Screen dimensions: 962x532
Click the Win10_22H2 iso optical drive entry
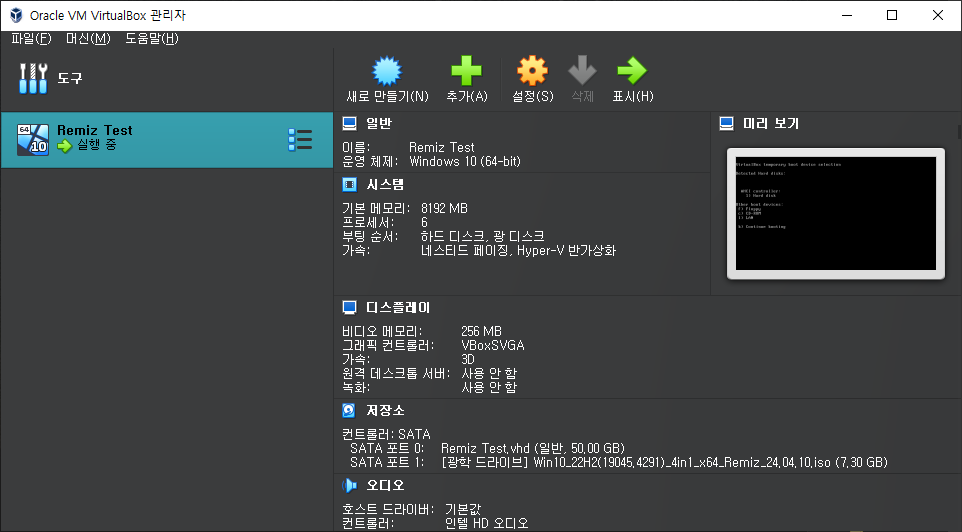[x=664, y=463]
